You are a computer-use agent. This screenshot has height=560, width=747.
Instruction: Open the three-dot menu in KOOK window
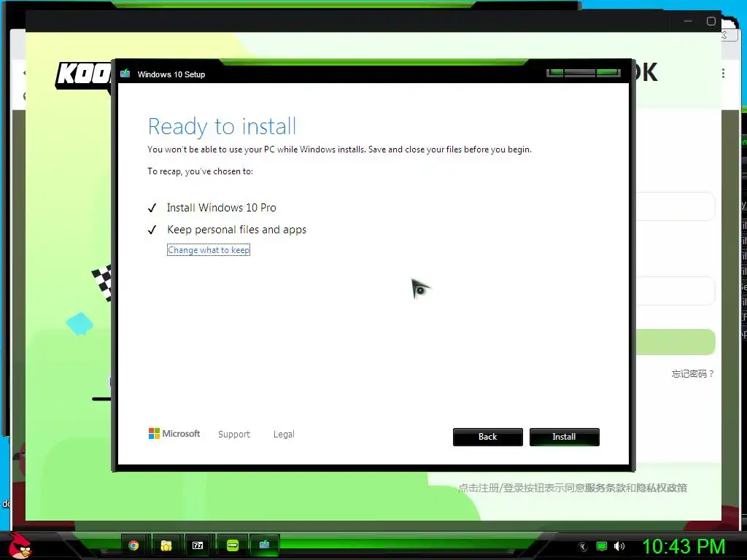[723, 74]
